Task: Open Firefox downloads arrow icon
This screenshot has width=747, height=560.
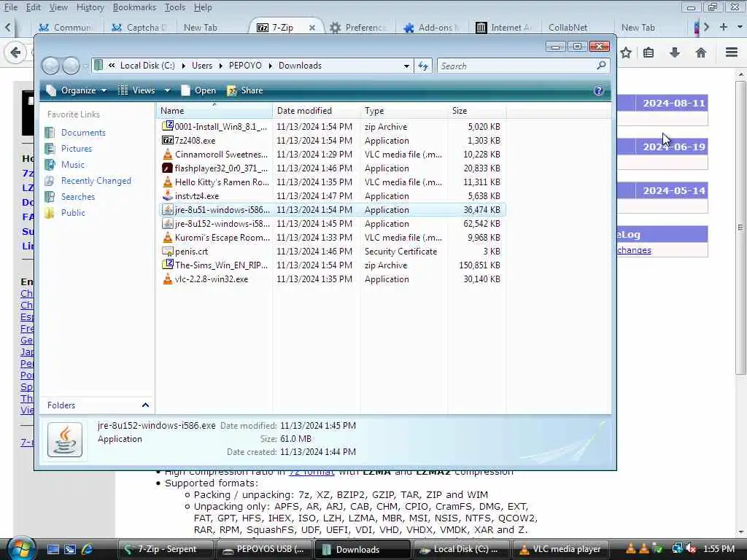Action: (675, 52)
